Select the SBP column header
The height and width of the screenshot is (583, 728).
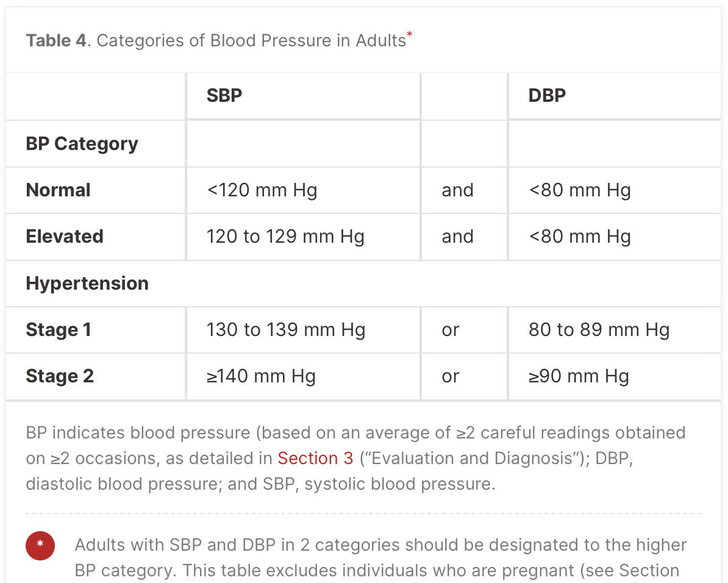coord(224,96)
